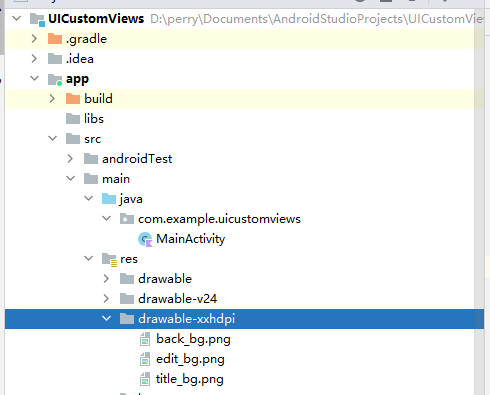Select the main folder label
Viewport: 490px width, 395px height.
click(116, 179)
